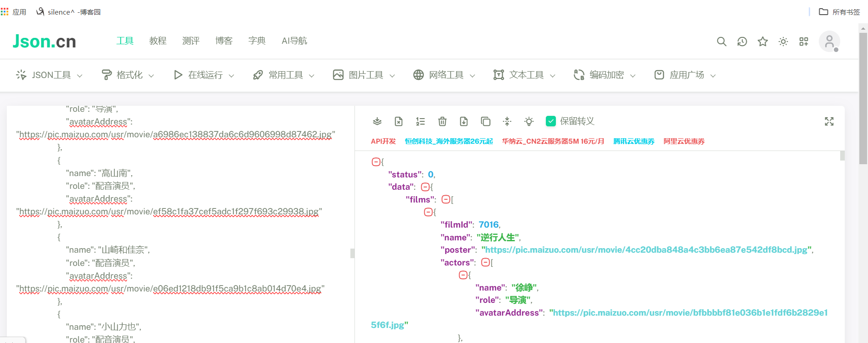
Task: Open the poster URL link in JSON output
Action: pos(647,249)
